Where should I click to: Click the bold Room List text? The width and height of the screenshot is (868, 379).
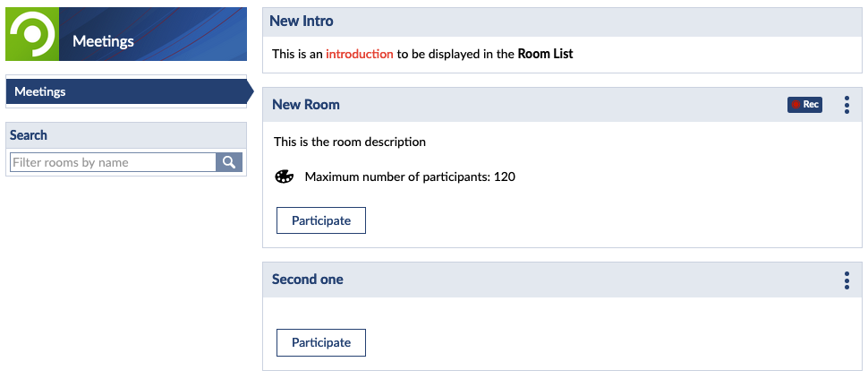(545, 54)
